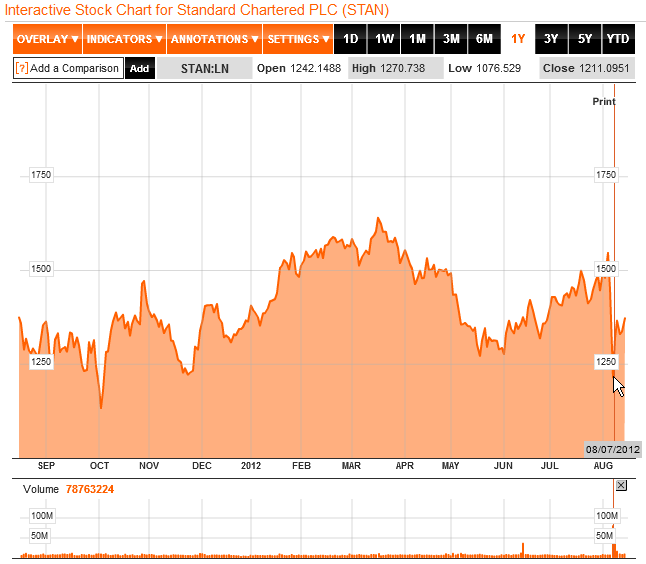The height and width of the screenshot is (564, 646).
Task: Click the AUG month label
Action: 603,466
